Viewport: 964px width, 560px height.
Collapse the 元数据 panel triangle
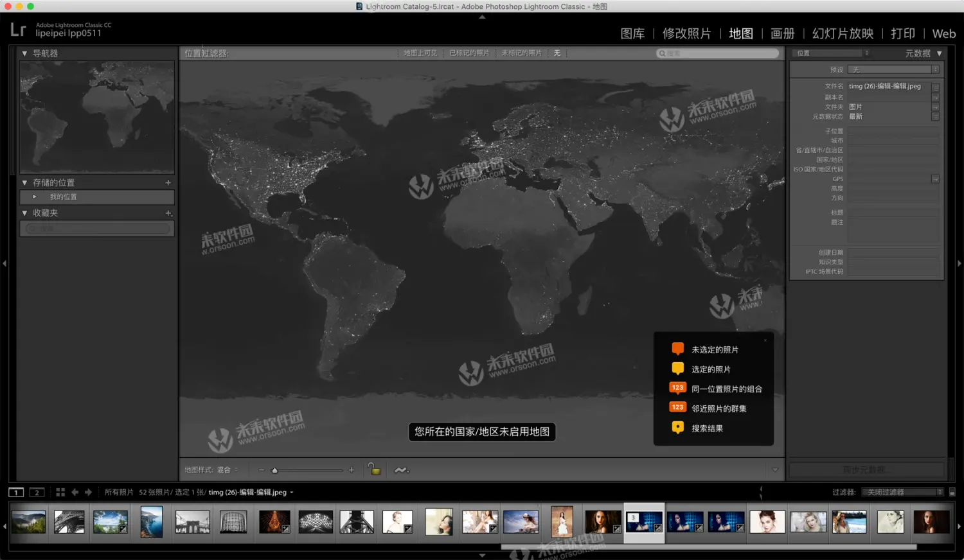point(940,53)
